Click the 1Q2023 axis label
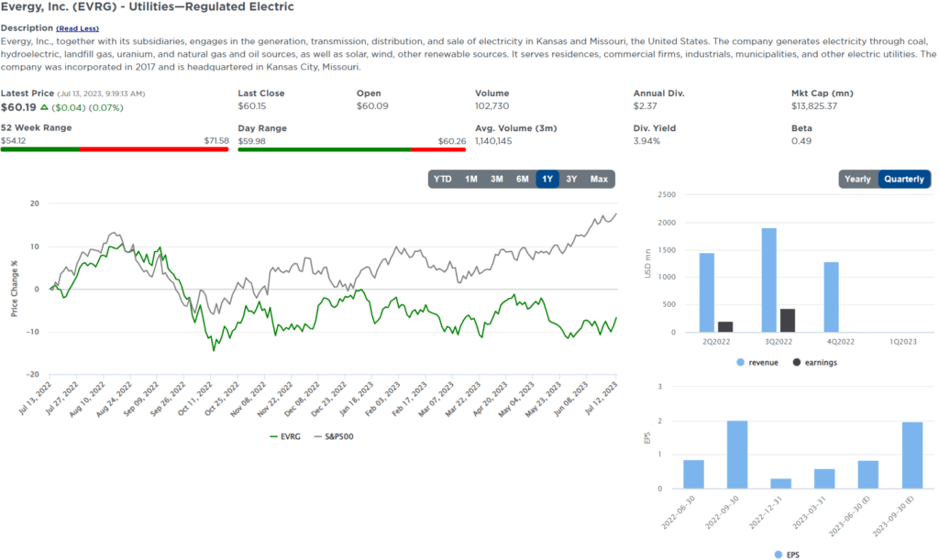939x560 pixels. 902,342
